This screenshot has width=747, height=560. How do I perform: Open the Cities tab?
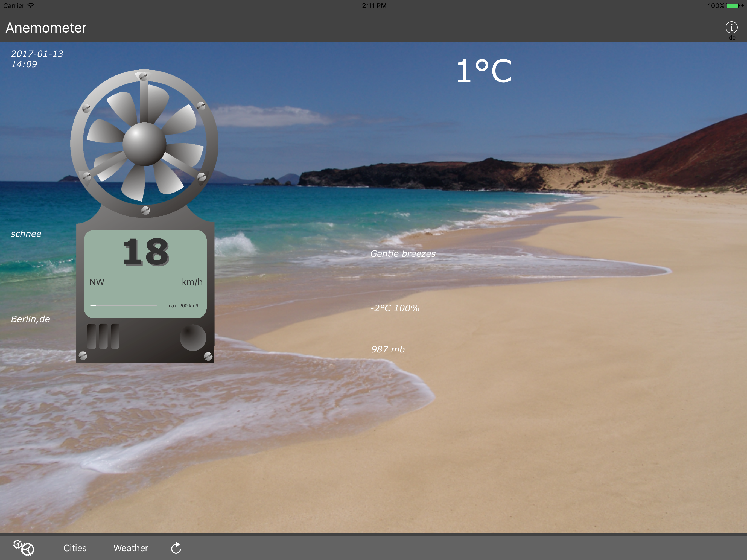75,548
